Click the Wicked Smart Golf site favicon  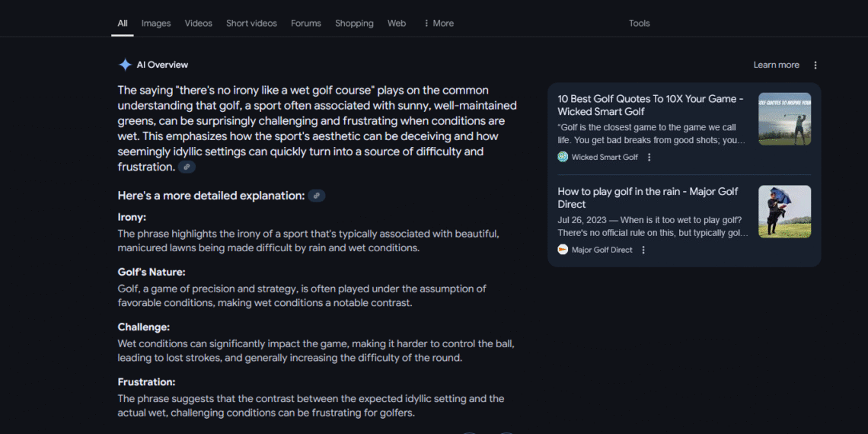tap(563, 157)
